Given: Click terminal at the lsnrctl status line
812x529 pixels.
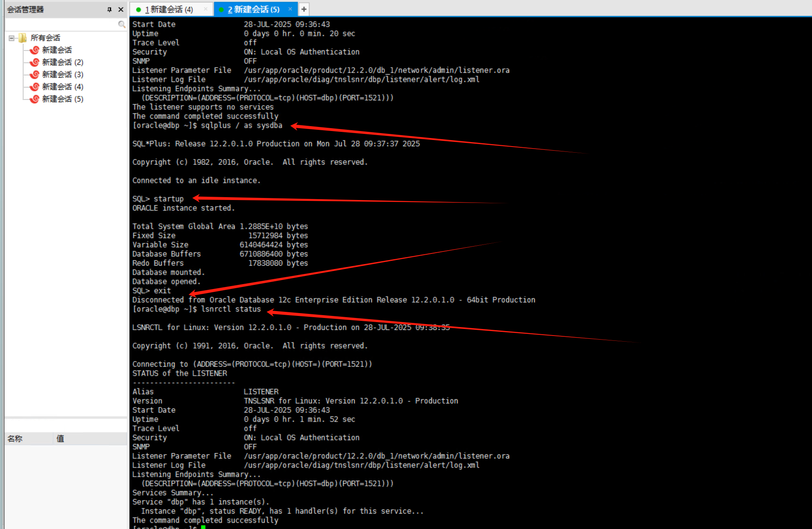Looking at the screenshot, I should [x=231, y=309].
